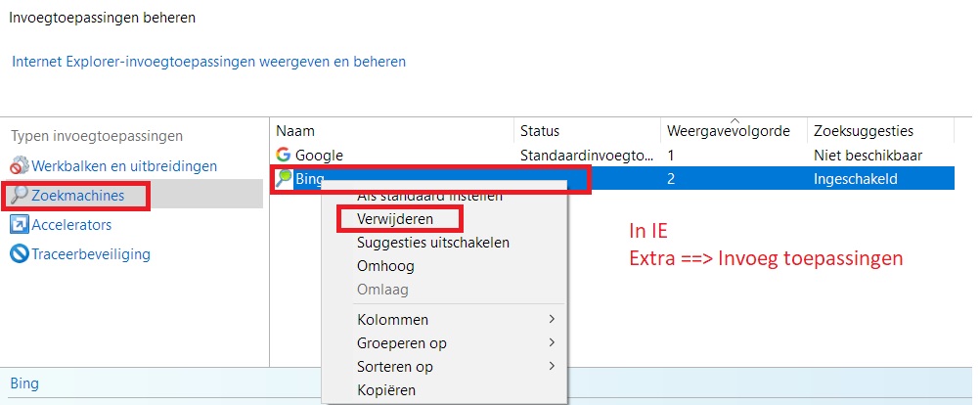
Task: Sort by the Status column header
Action: (587, 131)
